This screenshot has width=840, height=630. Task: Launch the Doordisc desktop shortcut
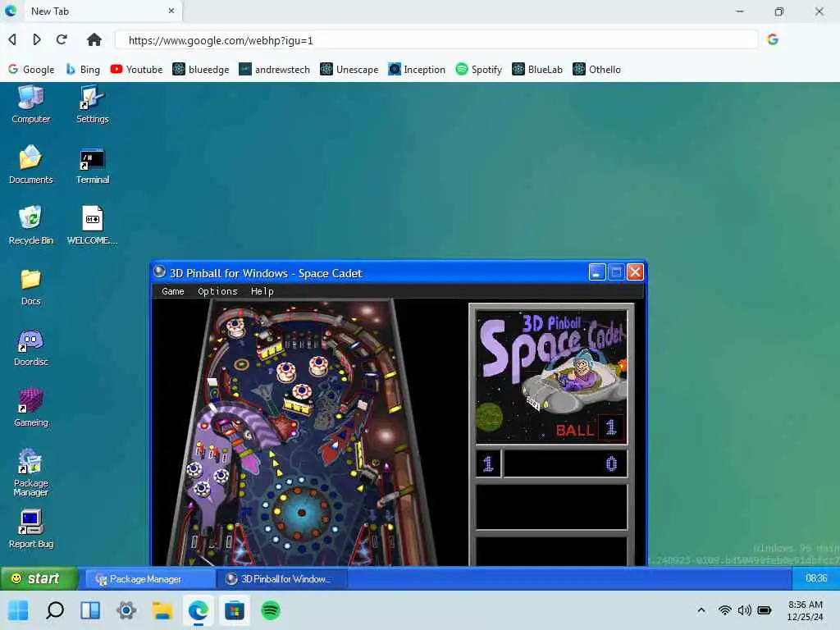pos(30,347)
